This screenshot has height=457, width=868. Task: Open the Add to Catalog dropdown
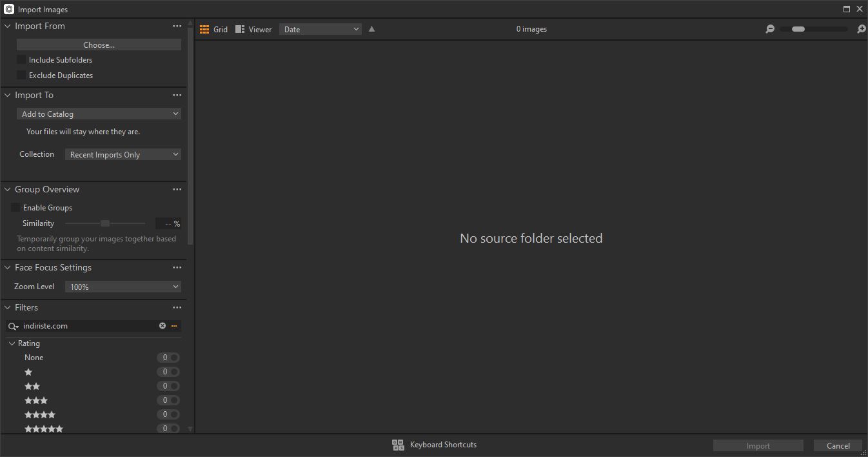point(99,114)
